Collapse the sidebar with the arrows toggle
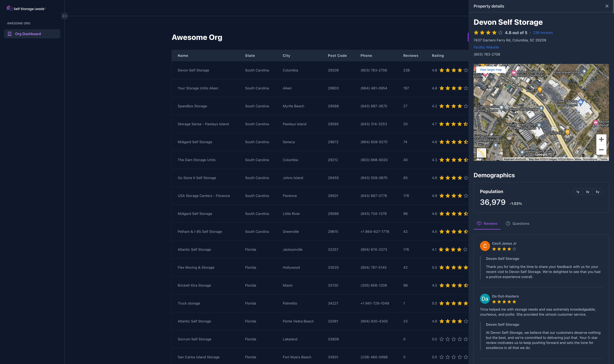 65,16
